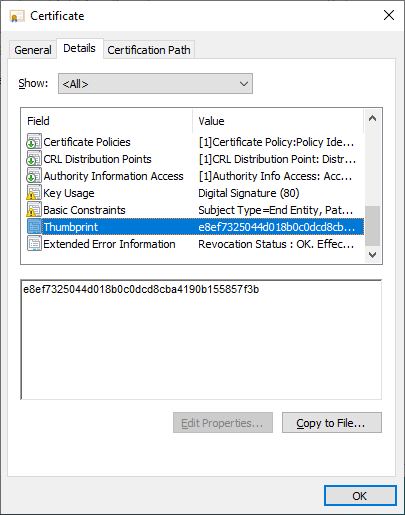Switch to the General tab
The width and height of the screenshot is (405, 515).
pos(33,50)
